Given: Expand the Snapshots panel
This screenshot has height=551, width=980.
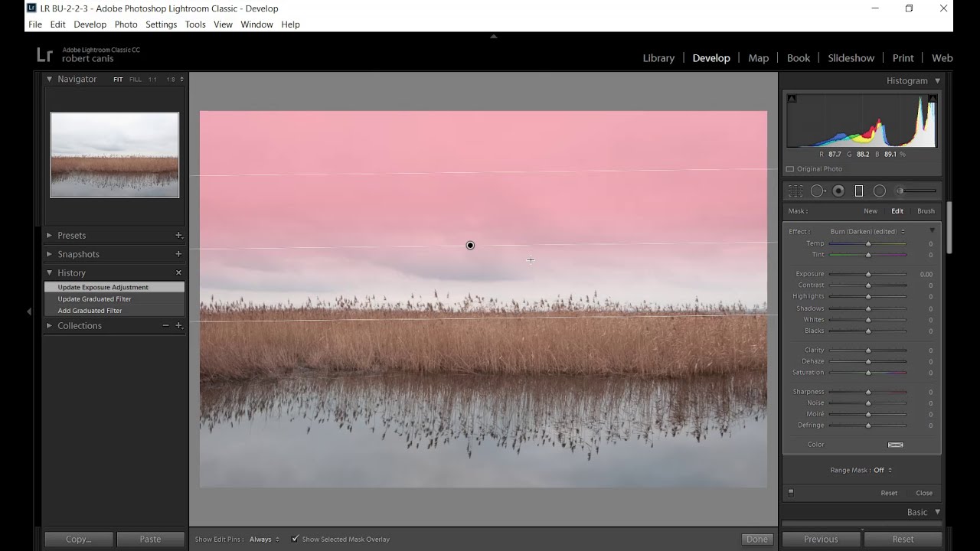Looking at the screenshot, I should click(49, 254).
